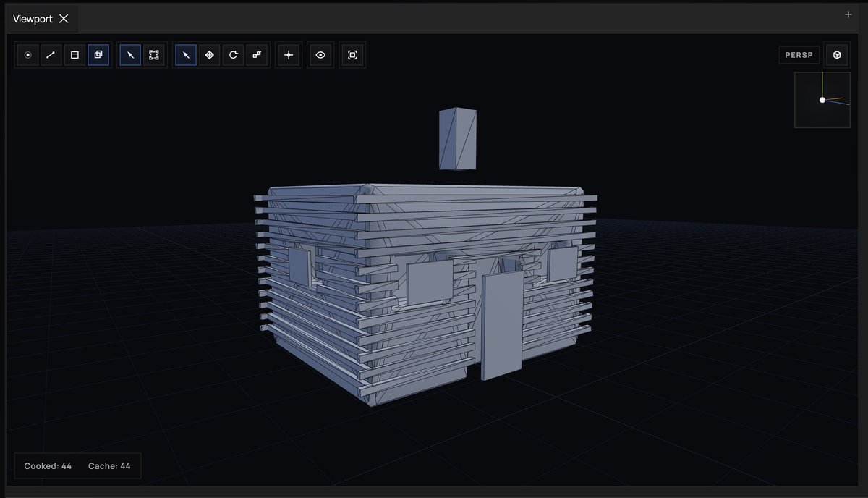The width and height of the screenshot is (868, 498).
Task: Switch the PERSP projection button
Action: click(x=799, y=55)
